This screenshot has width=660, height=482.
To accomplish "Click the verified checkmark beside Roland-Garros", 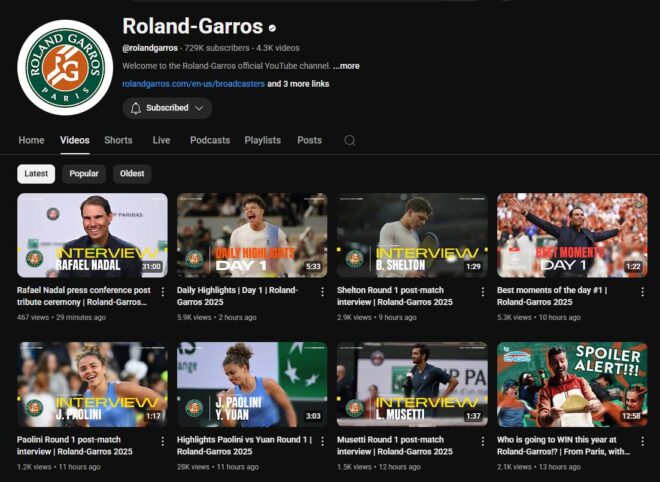I will (x=272, y=28).
